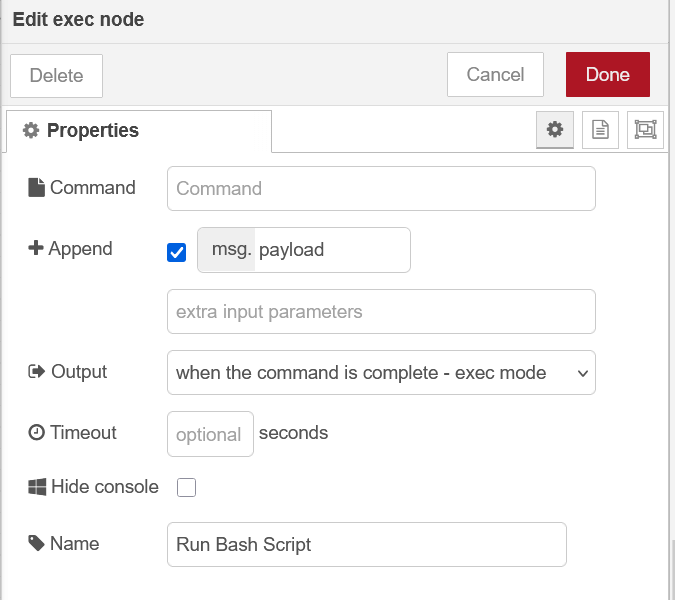Click the Hide console label
Viewport: 675px width, 600px height.
(105, 487)
